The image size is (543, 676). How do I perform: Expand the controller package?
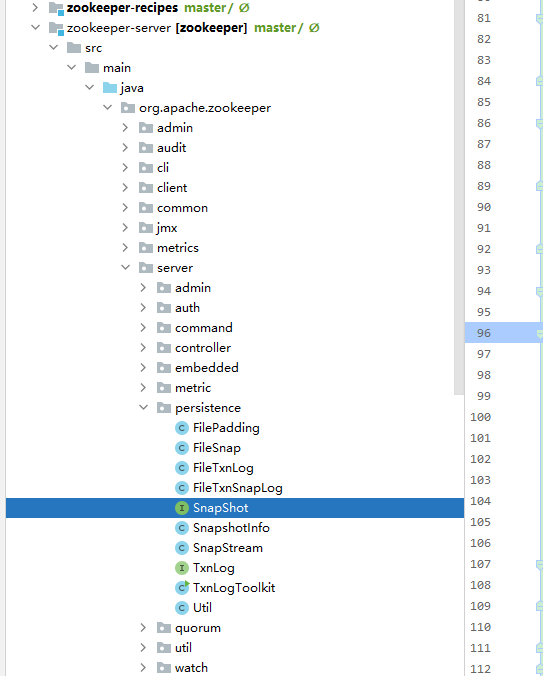144,347
